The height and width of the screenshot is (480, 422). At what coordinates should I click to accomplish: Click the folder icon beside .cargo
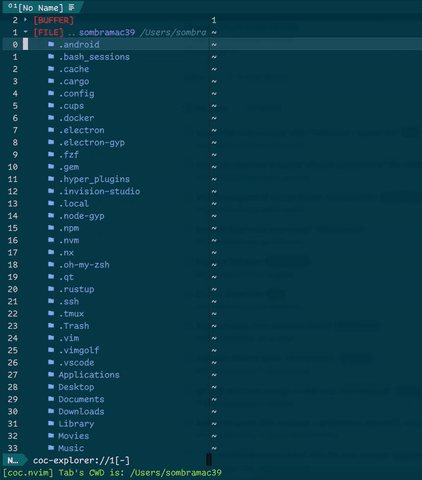(x=51, y=81)
